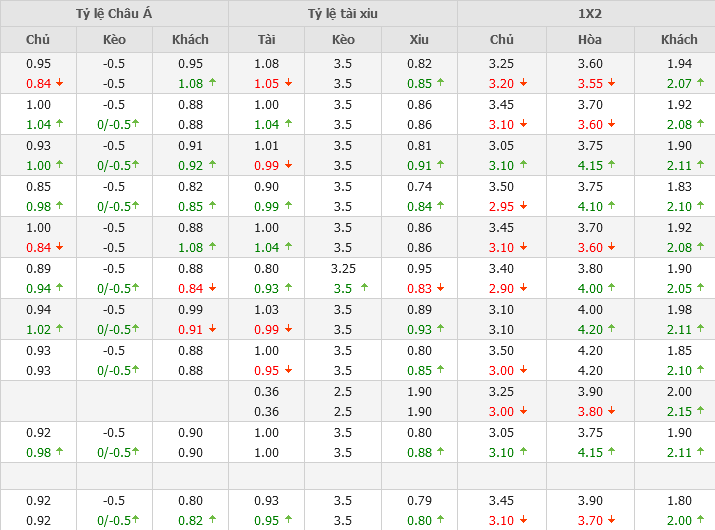The image size is (715, 530).
Task: Click the red down arrow beside 0.83
Action: coord(442,288)
